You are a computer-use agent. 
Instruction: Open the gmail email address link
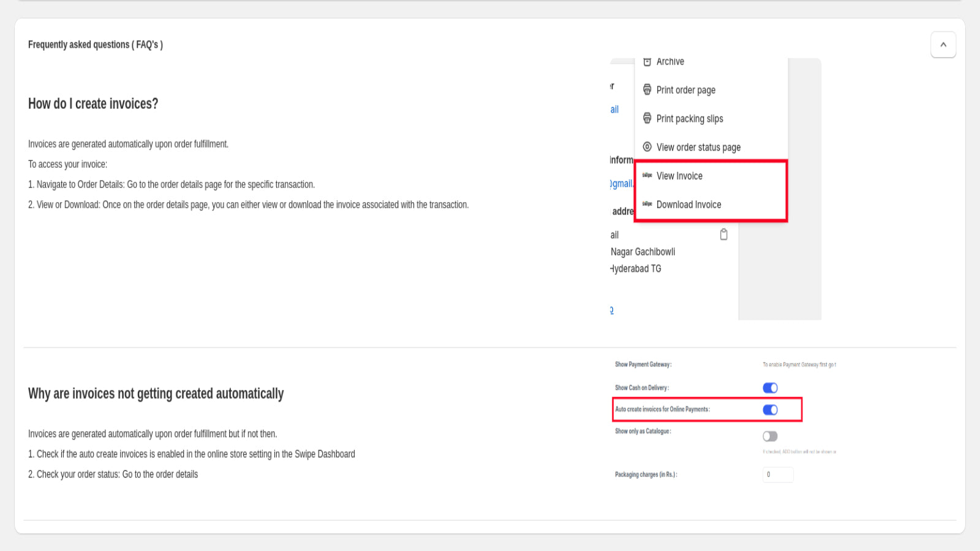click(x=622, y=183)
